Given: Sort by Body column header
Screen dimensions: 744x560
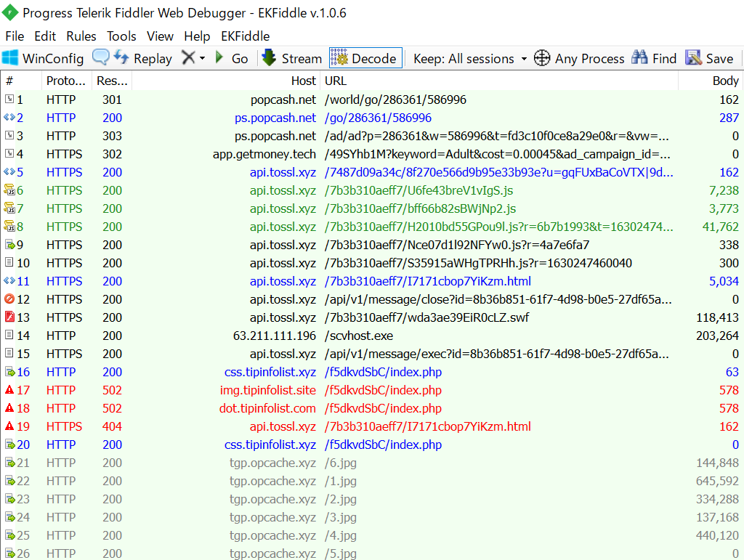Looking at the screenshot, I should click(711, 81).
